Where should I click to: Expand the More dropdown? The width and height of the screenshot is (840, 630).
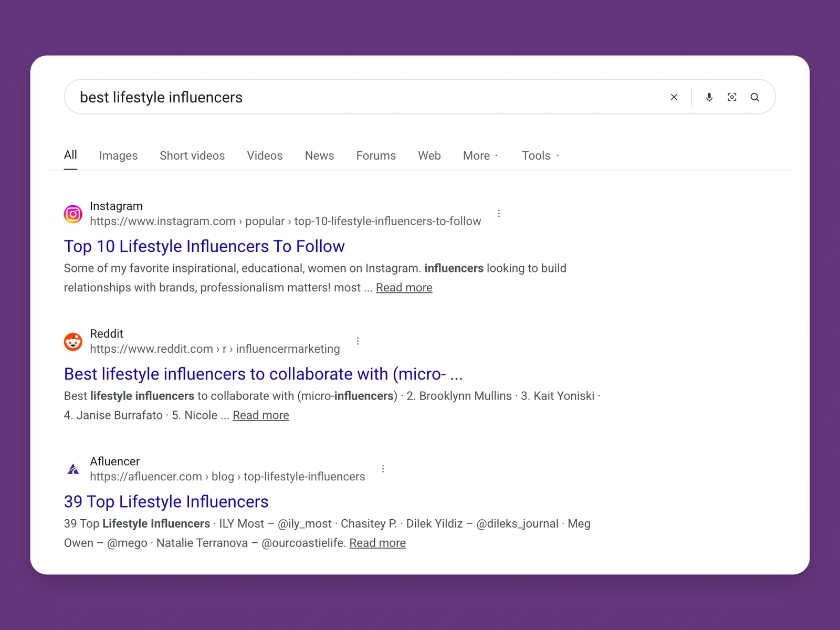pos(481,156)
